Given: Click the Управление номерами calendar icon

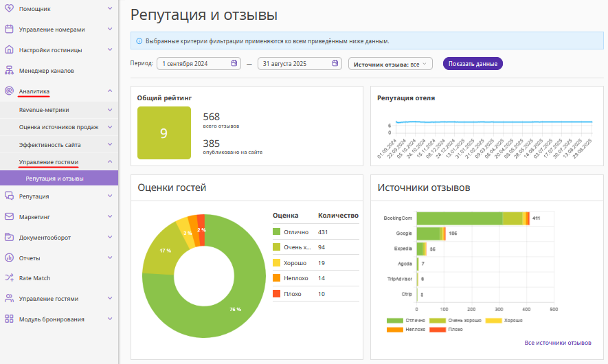Looking at the screenshot, I should [x=9, y=30].
